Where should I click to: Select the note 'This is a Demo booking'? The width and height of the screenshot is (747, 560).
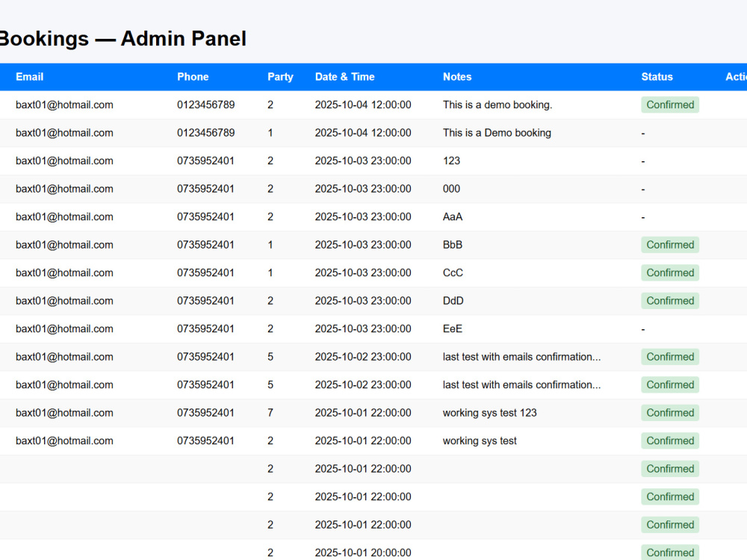tap(497, 133)
